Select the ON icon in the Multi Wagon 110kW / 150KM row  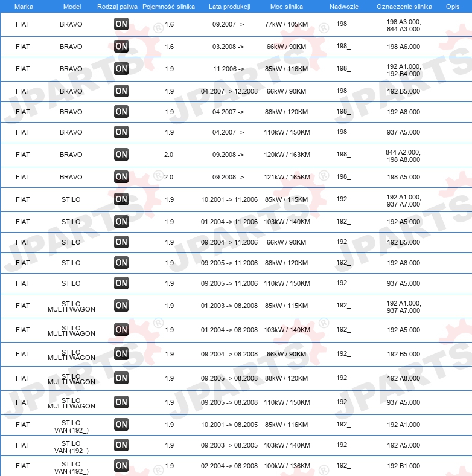coord(121,402)
